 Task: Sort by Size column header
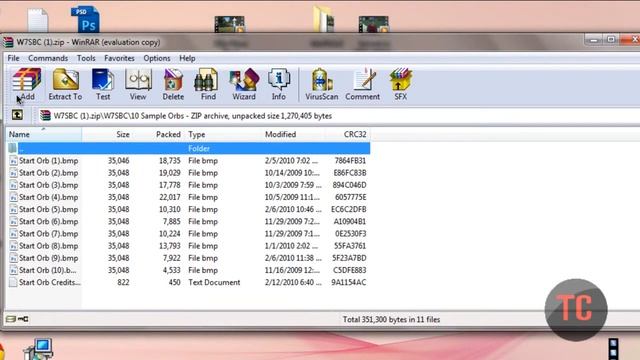(x=107, y=134)
